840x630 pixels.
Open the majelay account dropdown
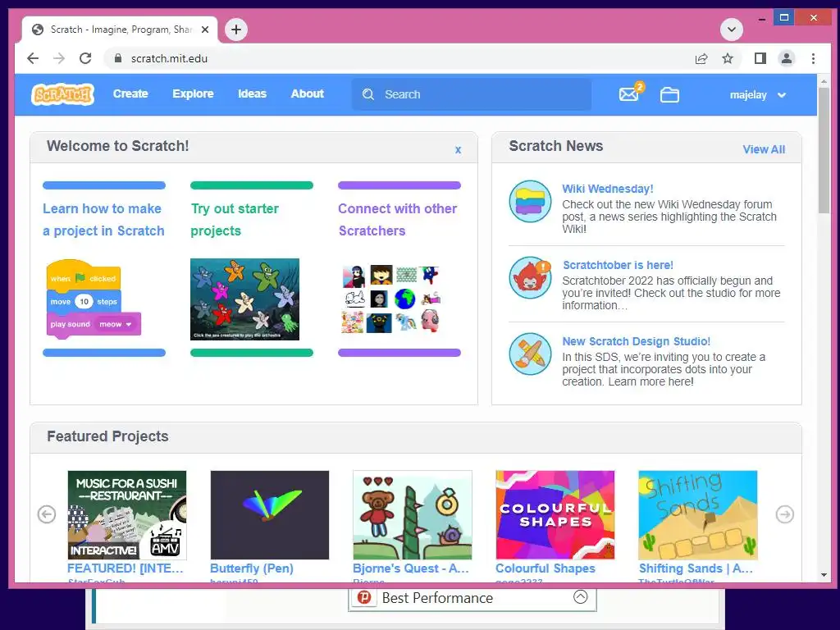(x=757, y=95)
